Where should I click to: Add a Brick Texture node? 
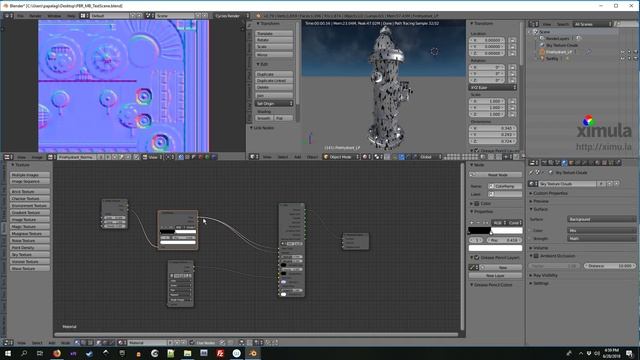tap(30, 191)
